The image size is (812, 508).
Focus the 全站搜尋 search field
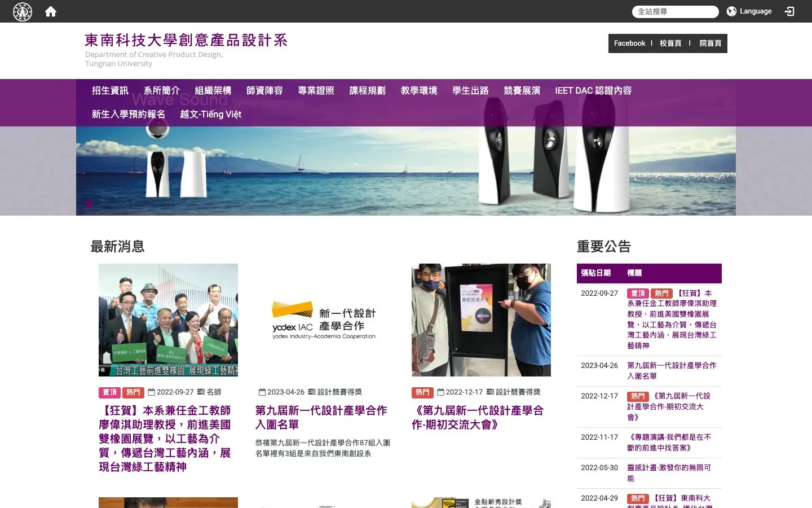(x=675, y=11)
